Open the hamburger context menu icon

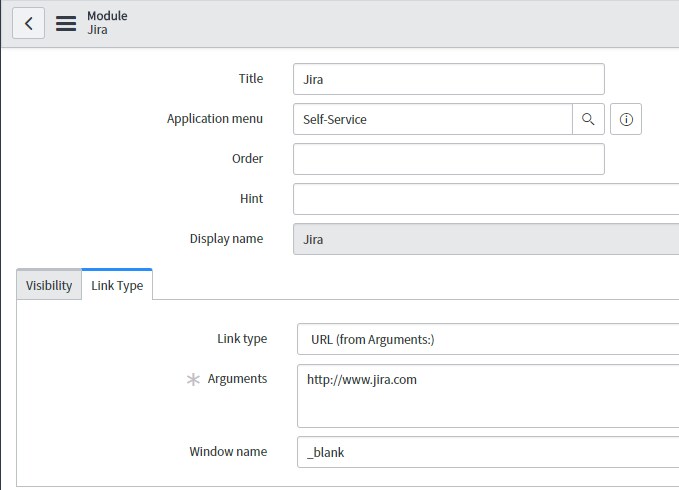click(66, 23)
